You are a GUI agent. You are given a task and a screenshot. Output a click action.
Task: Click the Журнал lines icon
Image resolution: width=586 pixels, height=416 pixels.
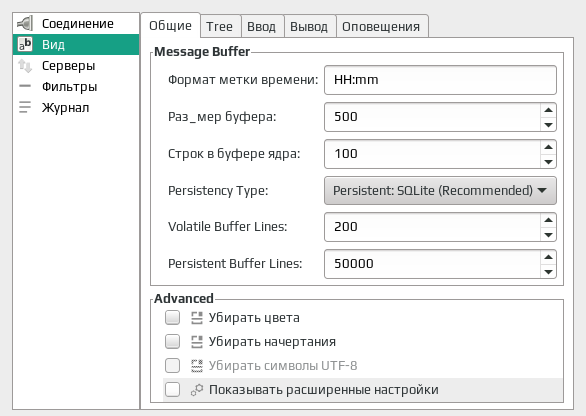[25, 107]
